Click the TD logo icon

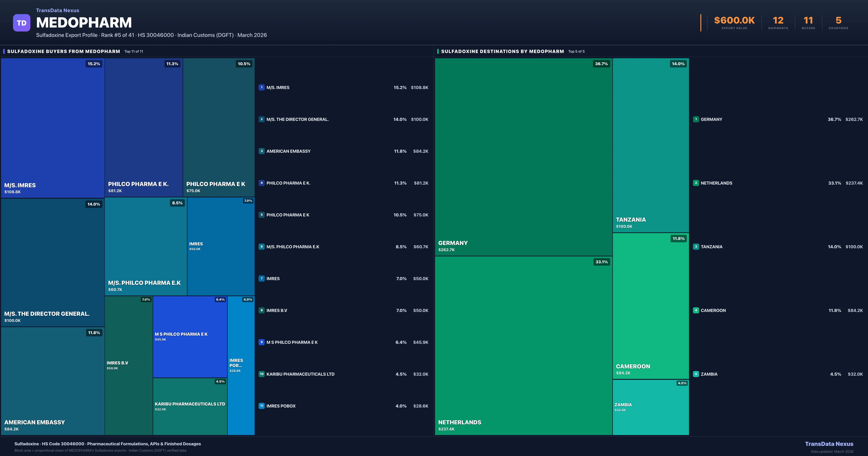point(22,23)
